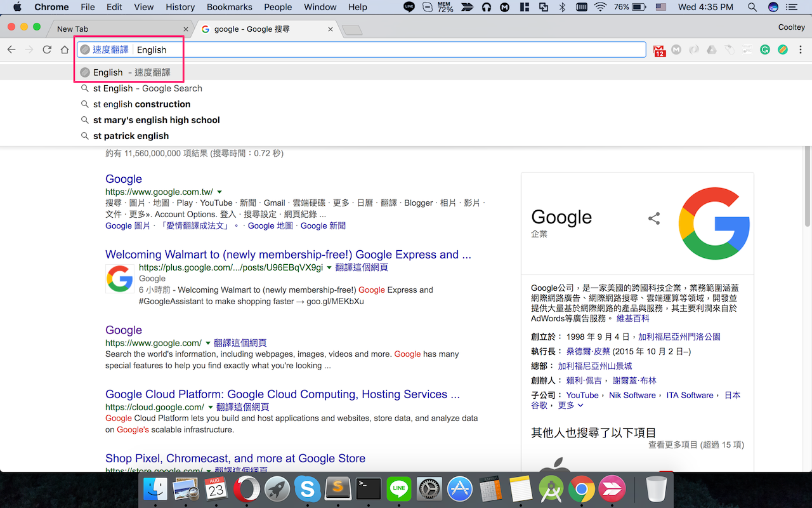The width and height of the screenshot is (812, 508).
Task: Open Calculator from the dock
Action: pyautogui.click(x=490, y=489)
